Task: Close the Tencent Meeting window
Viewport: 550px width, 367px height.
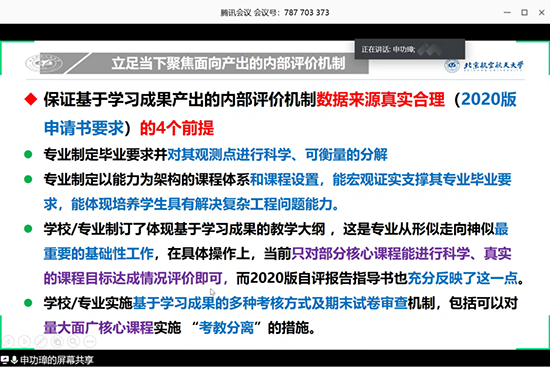Action: (x=542, y=12)
